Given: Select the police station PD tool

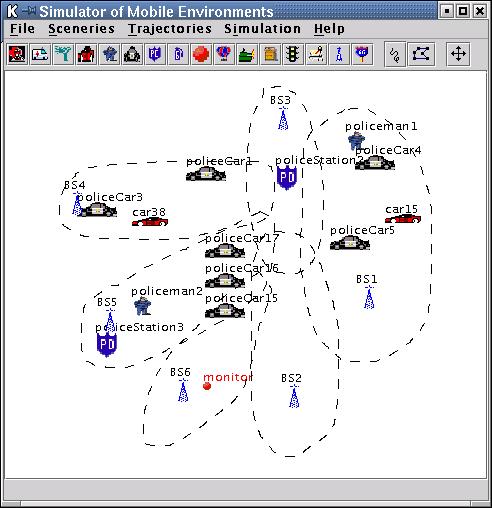Looking at the screenshot, I should pos(155,54).
